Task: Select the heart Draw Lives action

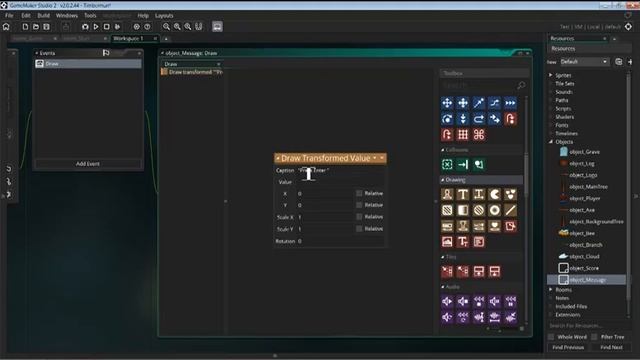Action: tap(494, 226)
